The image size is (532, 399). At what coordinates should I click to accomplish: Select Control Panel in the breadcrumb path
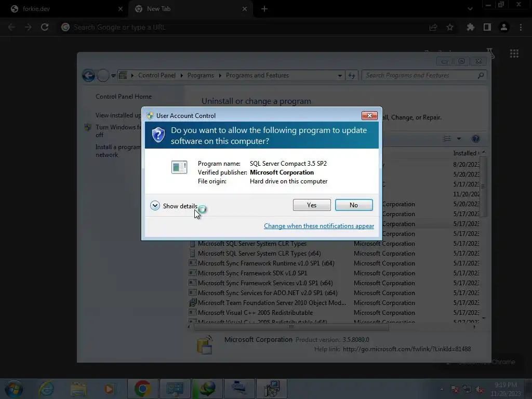tap(157, 75)
